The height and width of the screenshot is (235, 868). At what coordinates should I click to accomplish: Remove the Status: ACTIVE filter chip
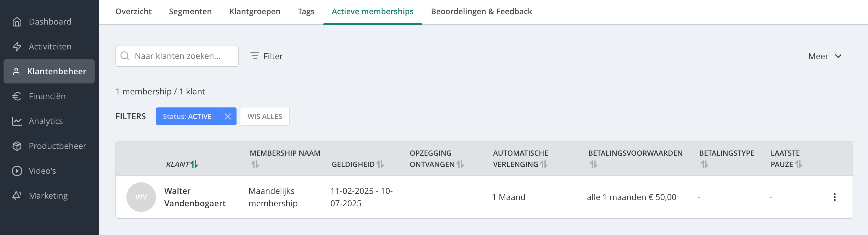228,117
